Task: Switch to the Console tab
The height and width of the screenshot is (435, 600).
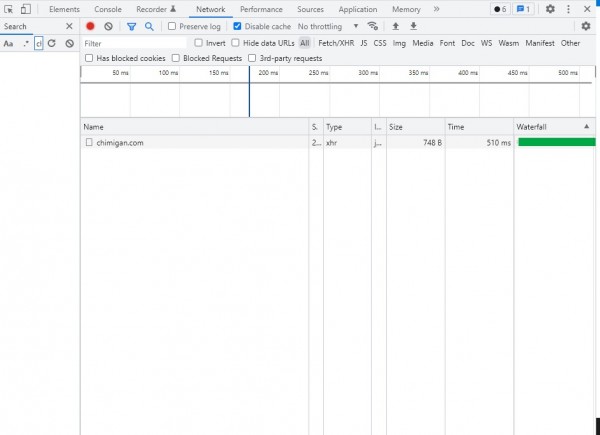Action: pyautogui.click(x=108, y=9)
